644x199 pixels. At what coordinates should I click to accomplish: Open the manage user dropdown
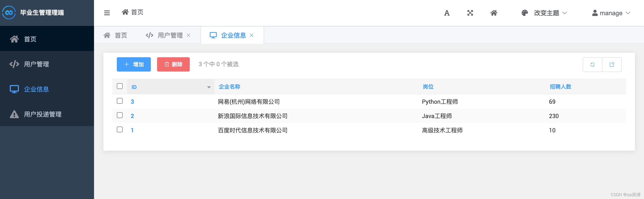(x=611, y=13)
